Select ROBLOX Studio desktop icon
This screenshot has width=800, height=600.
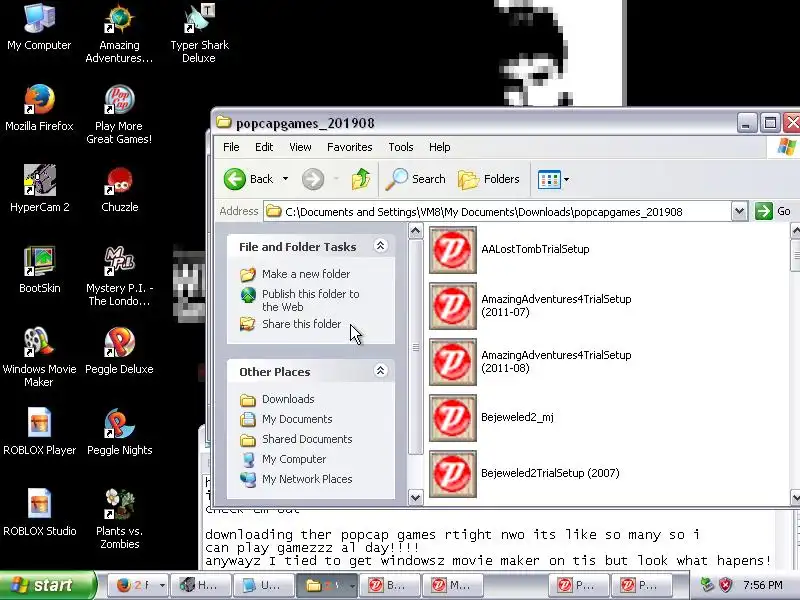click(x=39, y=512)
